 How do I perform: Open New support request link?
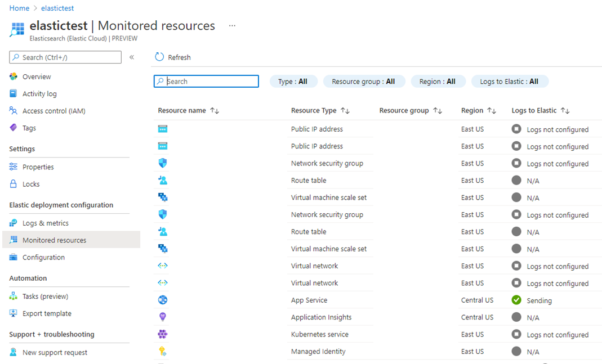[55, 353]
